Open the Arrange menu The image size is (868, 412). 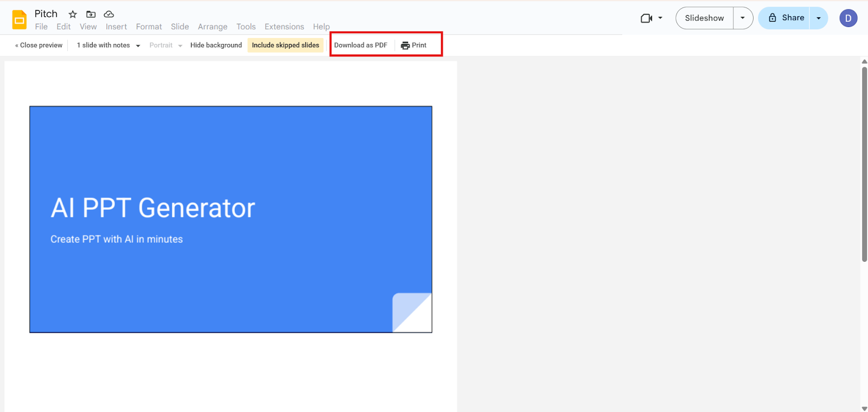(213, 27)
